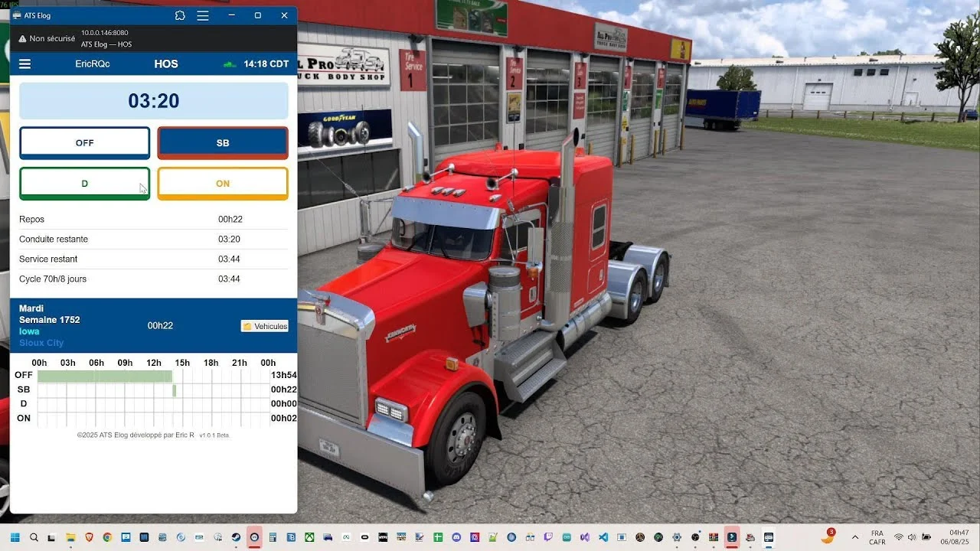The width and height of the screenshot is (980, 551).
Task: Click the green truck connection status icon
Action: point(230,64)
